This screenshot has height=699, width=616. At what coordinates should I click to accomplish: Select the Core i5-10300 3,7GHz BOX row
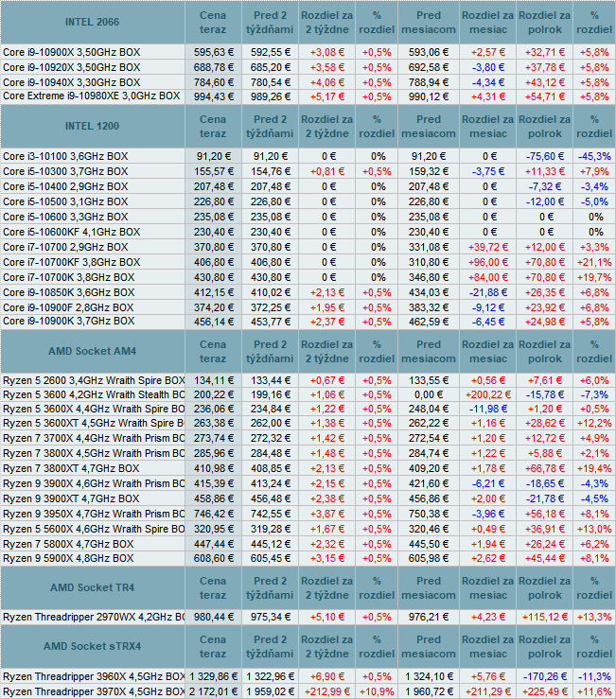(308, 171)
